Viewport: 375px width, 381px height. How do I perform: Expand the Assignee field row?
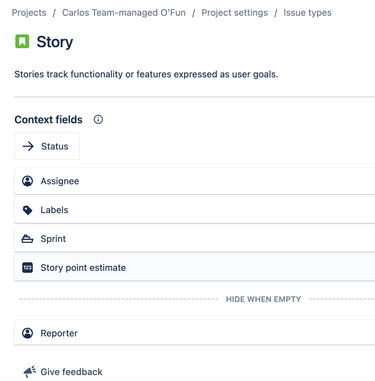195,181
